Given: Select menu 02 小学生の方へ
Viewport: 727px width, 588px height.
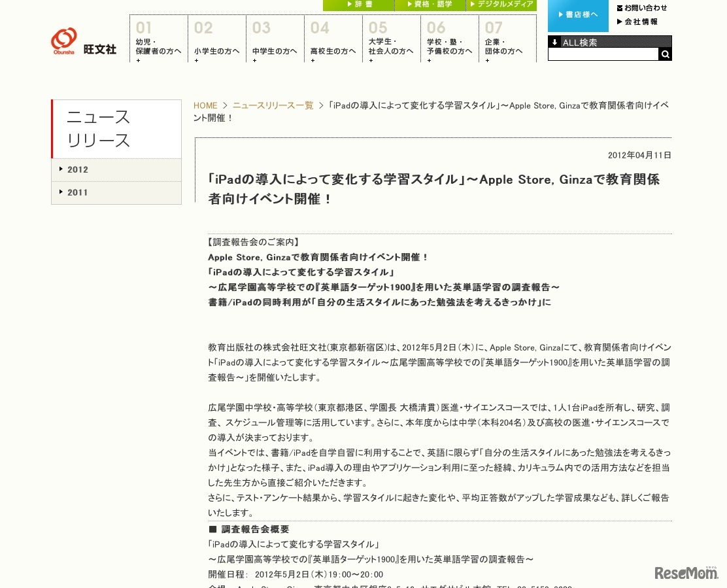Looking at the screenshot, I should 217,39.
